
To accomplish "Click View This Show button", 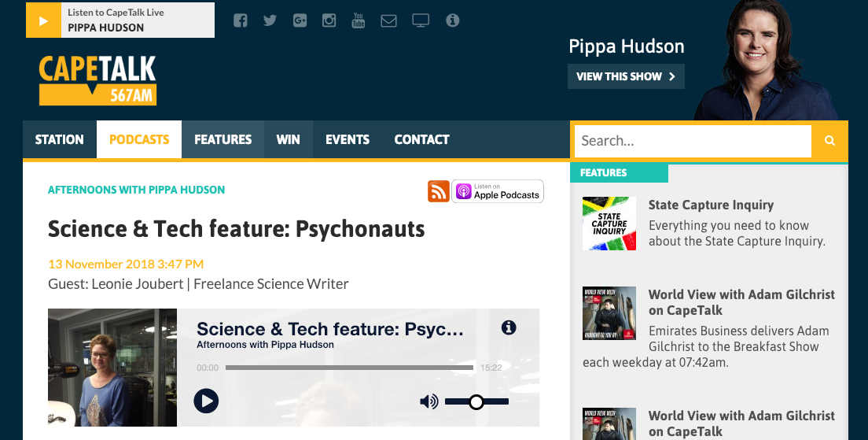I will point(626,76).
